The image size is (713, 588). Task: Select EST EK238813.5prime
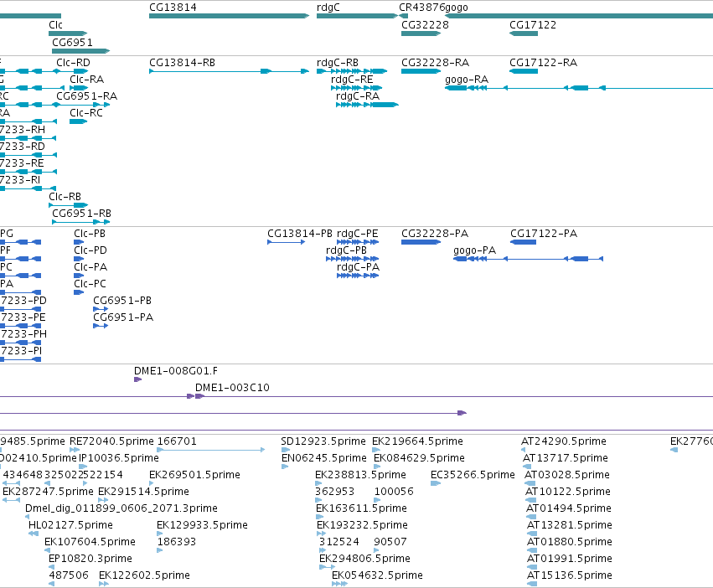[x=318, y=483]
